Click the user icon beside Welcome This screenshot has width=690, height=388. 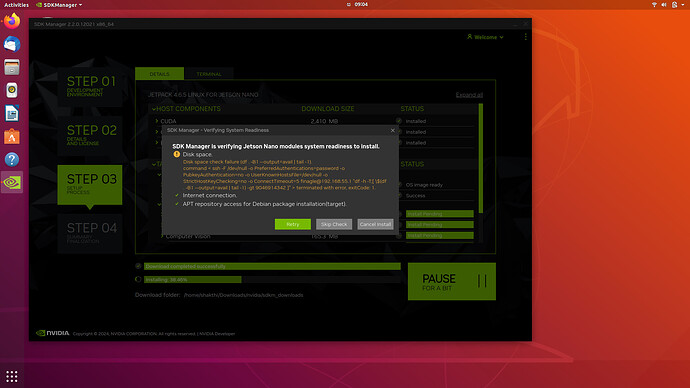coord(470,37)
